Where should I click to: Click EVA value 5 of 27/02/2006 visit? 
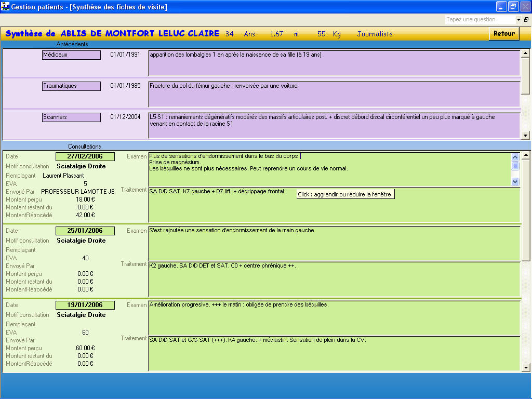[x=85, y=184]
